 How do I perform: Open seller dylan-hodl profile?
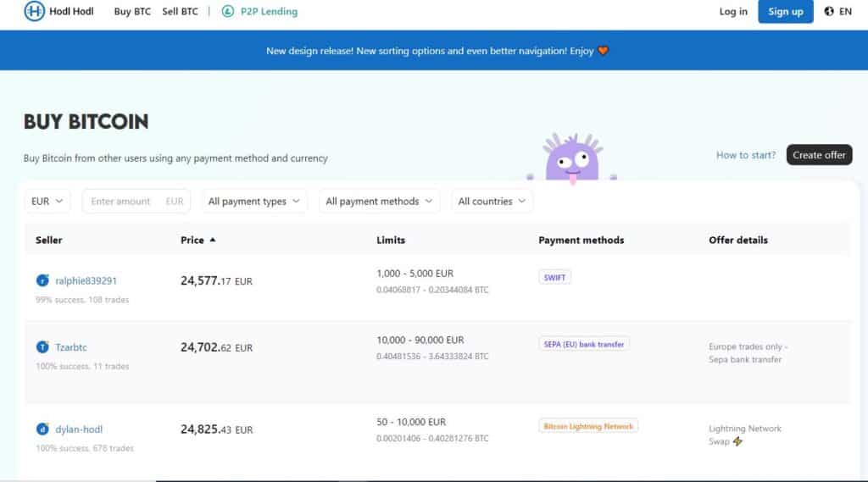79,429
